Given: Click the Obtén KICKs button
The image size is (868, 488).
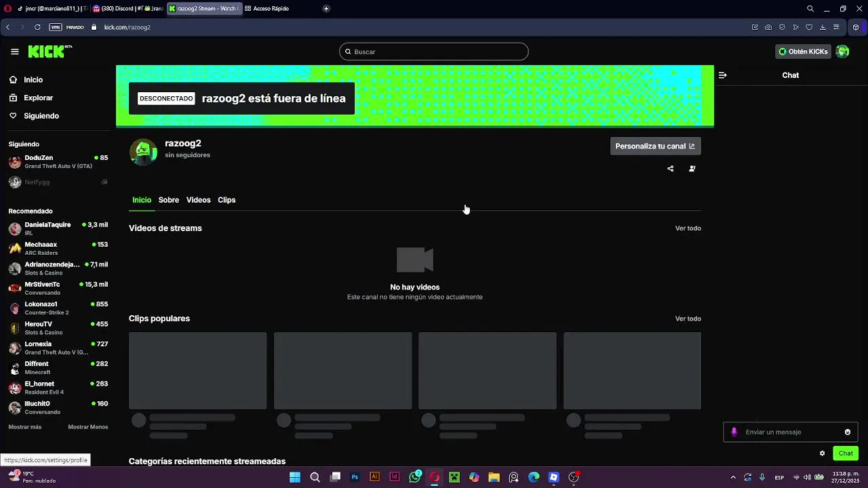Looking at the screenshot, I should pyautogui.click(x=803, y=52).
